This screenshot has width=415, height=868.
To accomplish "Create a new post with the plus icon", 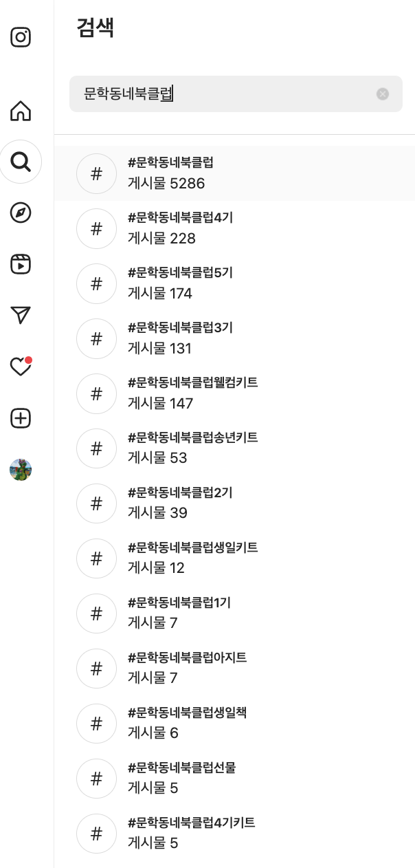I will [x=21, y=418].
